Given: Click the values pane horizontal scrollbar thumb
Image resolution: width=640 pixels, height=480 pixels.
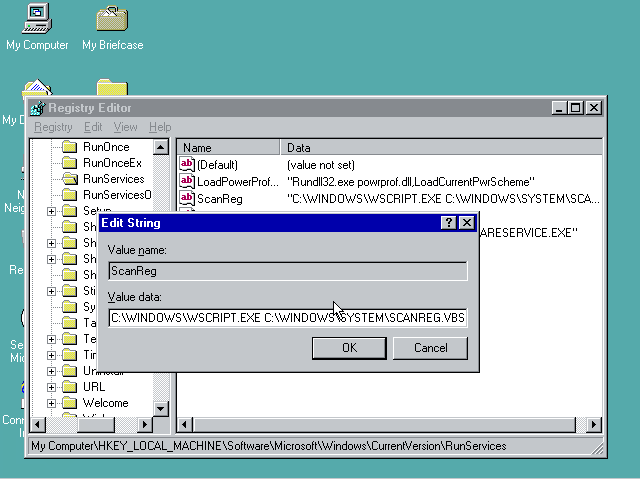Looking at the screenshot, I should coord(384,424).
